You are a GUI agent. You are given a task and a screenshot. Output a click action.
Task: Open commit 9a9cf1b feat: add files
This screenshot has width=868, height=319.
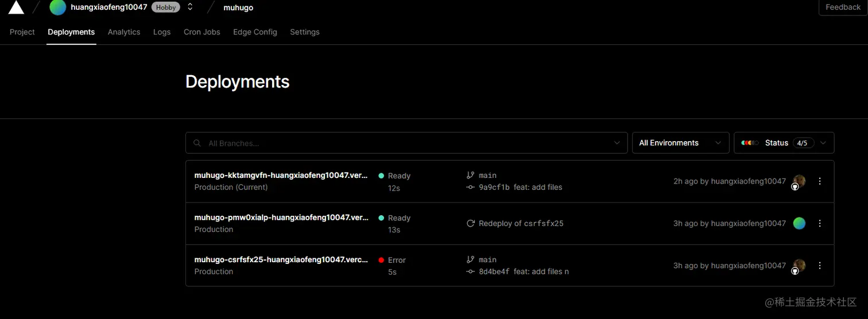tap(521, 187)
